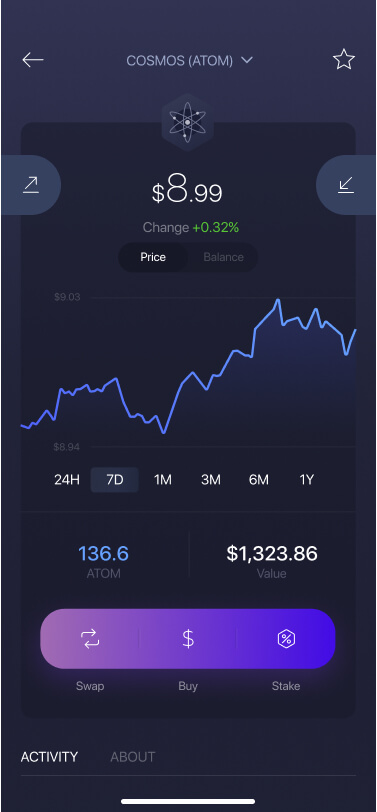Tap the price chart peak point
Screen dimensions: 377x812
point(278,299)
